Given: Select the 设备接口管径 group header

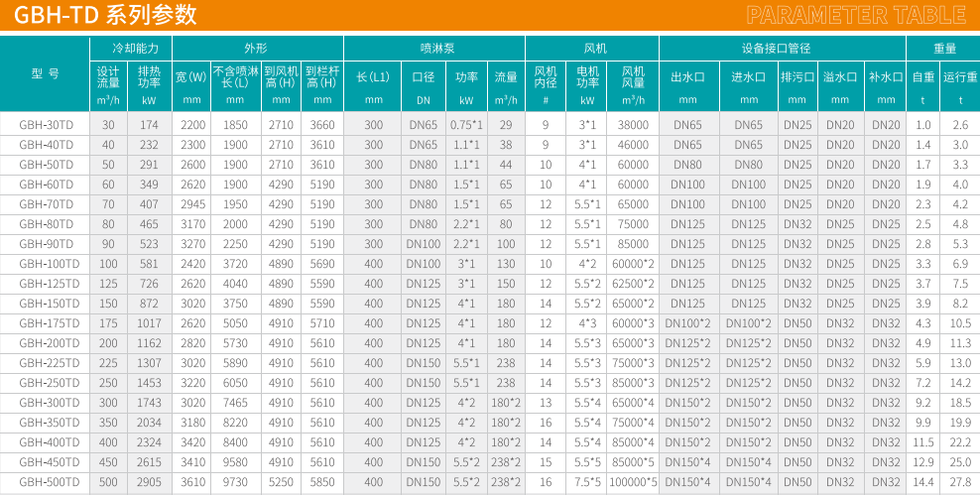Looking at the screenshot, I should (783, 48).
